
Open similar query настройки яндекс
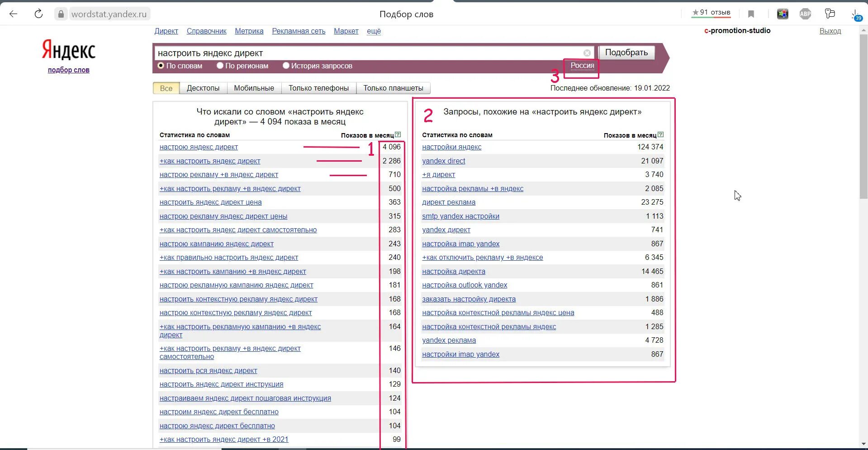pyautogui.click(x=451, y=147)
